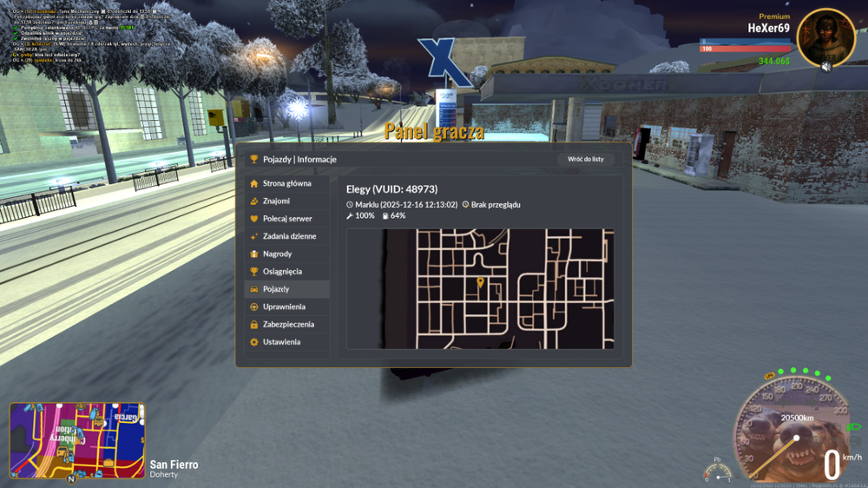Screen dimensions: 868x488
Task: Click the Elegy (VUID: 48973) title
Action: 392,189
